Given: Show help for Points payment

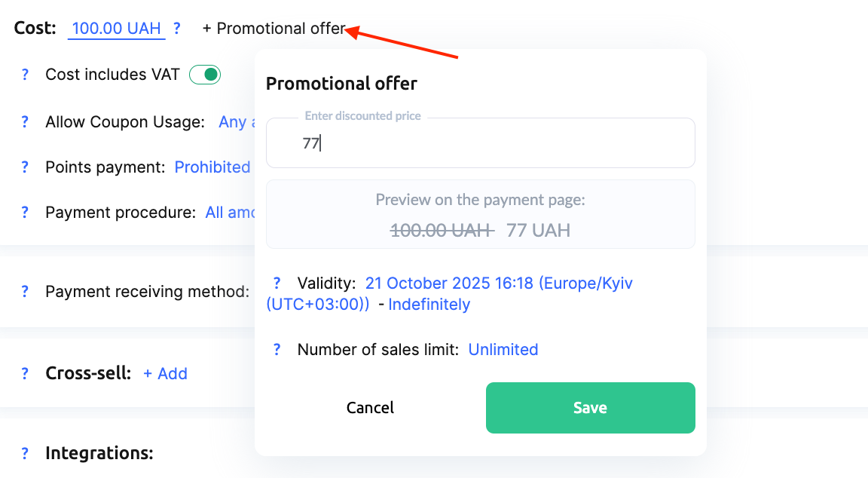Looking at the screenshot, I should (x=25, y=167).
